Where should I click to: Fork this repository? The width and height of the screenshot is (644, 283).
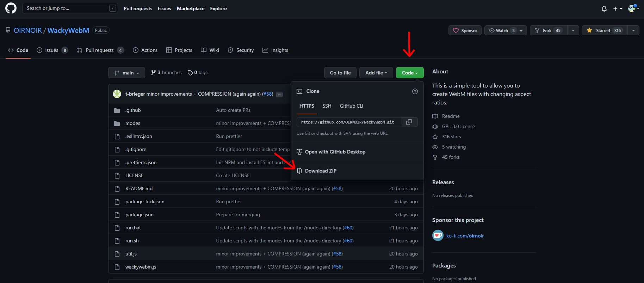pos(549,30)
